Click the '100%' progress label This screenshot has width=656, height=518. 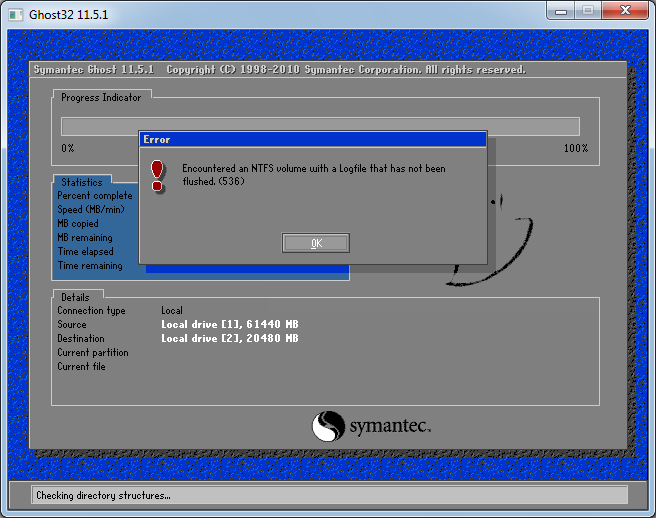576,148
